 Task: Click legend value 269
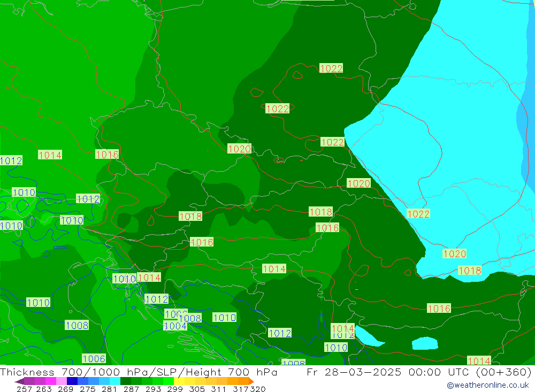(65, 389)
